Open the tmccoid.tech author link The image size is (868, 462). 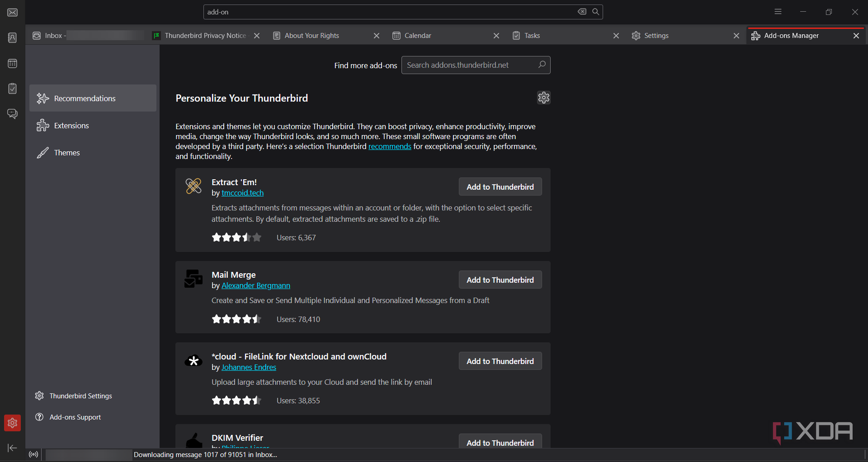tap(242, 193)
